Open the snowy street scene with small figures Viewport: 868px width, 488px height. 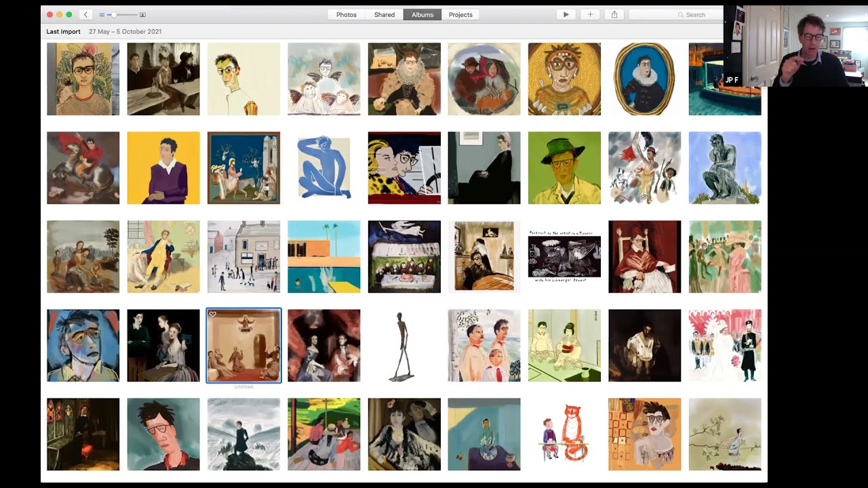(x=243, y=257)
